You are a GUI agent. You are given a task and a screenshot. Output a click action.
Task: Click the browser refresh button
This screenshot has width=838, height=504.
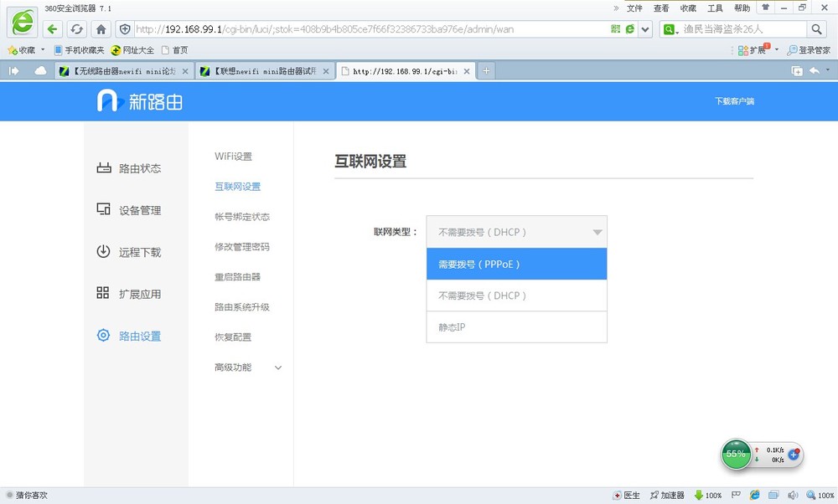pyautogui.click(x=76, y=29)
